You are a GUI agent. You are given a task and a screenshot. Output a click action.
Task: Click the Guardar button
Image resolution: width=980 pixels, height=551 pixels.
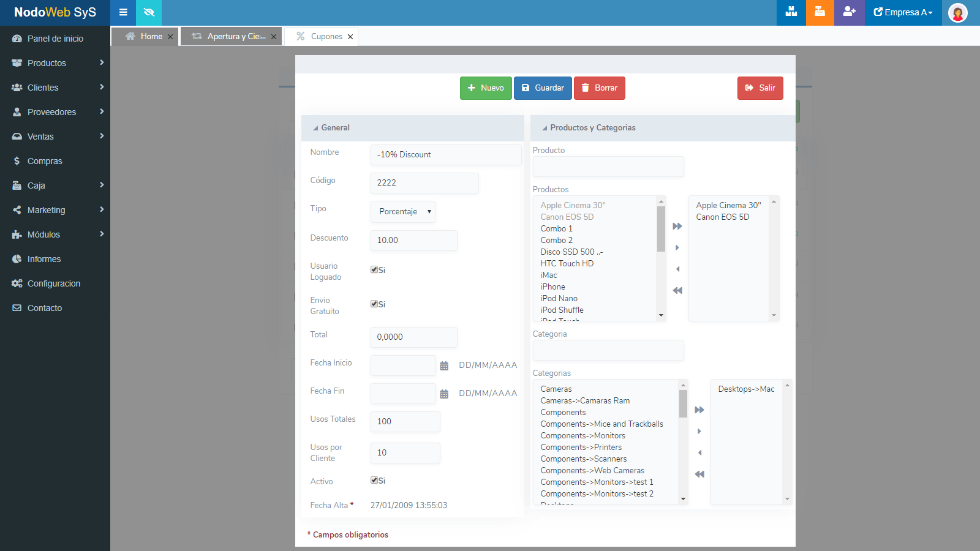(x=543, y=88)
